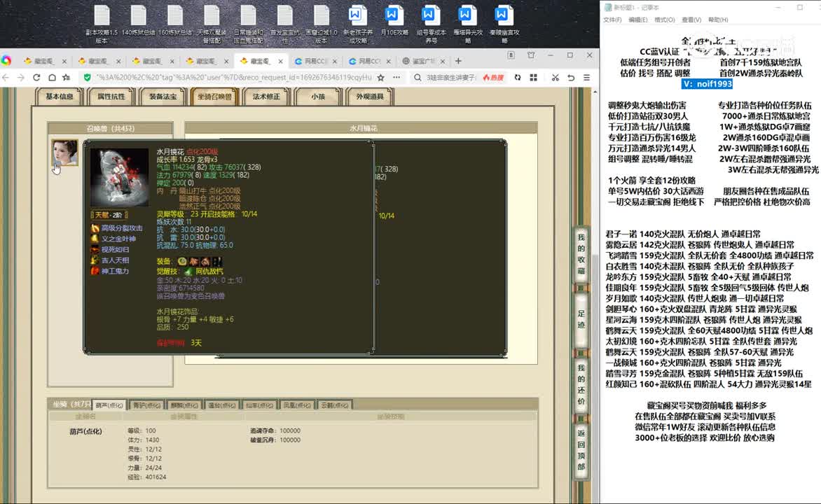The height and width of the screenshot is (504, 821).
Task: Switch to the 小孩 tab
Action: [x=318, y=97]
